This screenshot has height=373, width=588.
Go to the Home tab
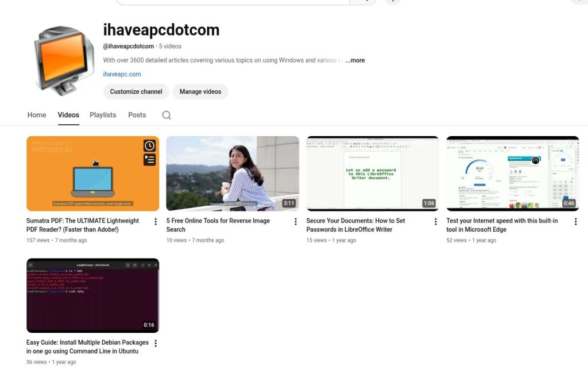click(x=37, y=115)
